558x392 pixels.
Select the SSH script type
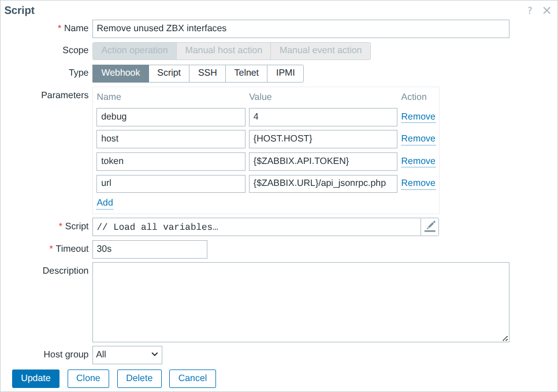click(x=207, y=73)
